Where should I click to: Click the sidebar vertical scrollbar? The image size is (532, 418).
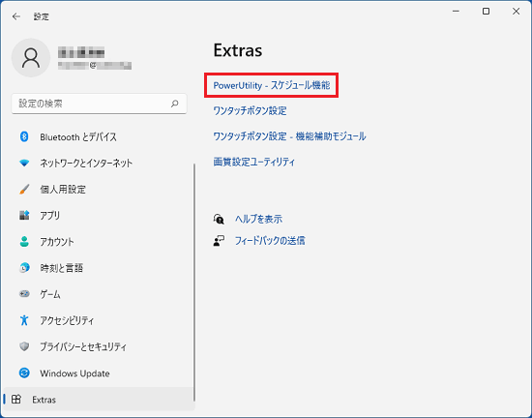194,283
